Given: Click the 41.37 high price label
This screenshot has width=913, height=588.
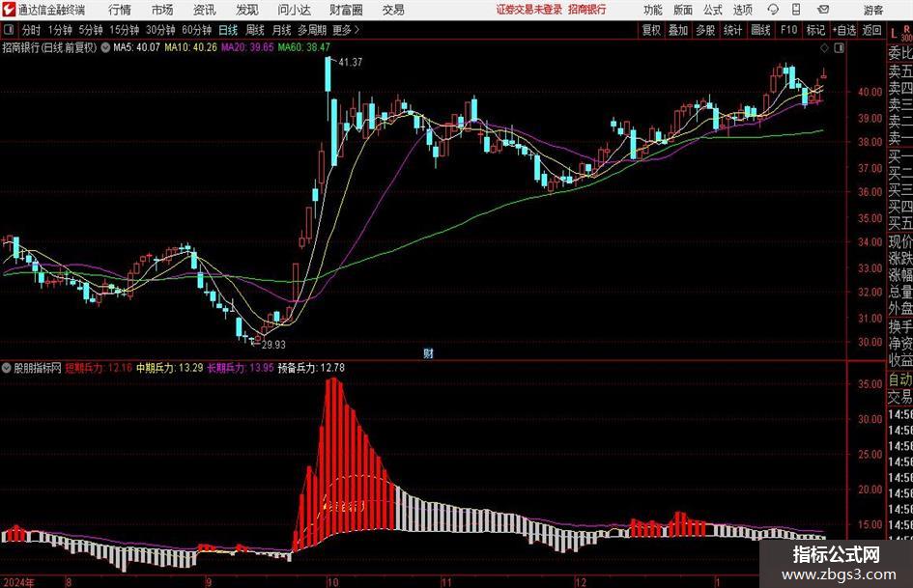Looking at the screenshot, I should pos(350,62).
